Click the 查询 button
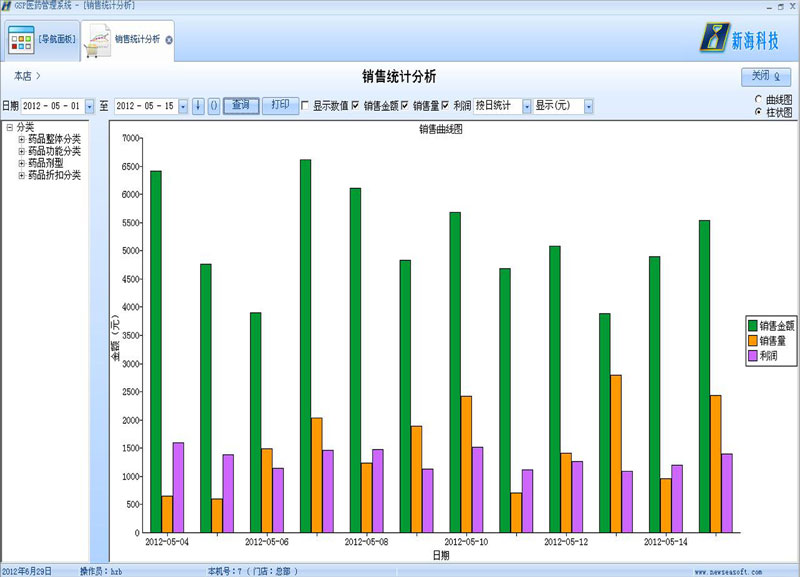Viewport: 800px width, 577px height. pos(240,105)
